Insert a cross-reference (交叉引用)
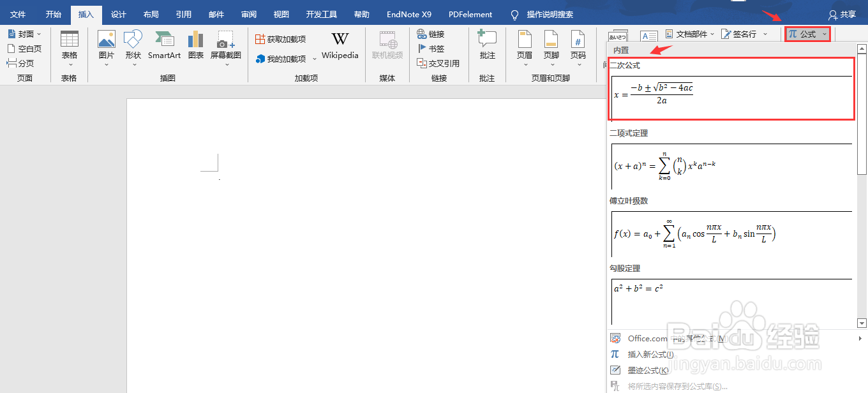The image size is (868, 393). (438, 63)
